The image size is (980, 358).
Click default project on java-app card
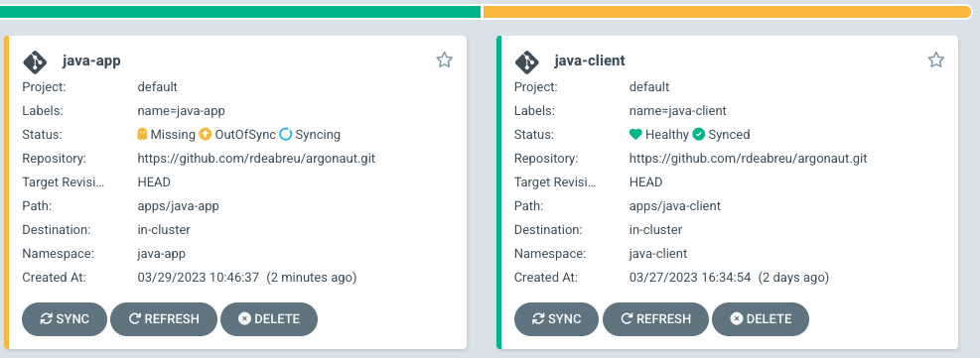pyautogui.click(x=158, y=86)
